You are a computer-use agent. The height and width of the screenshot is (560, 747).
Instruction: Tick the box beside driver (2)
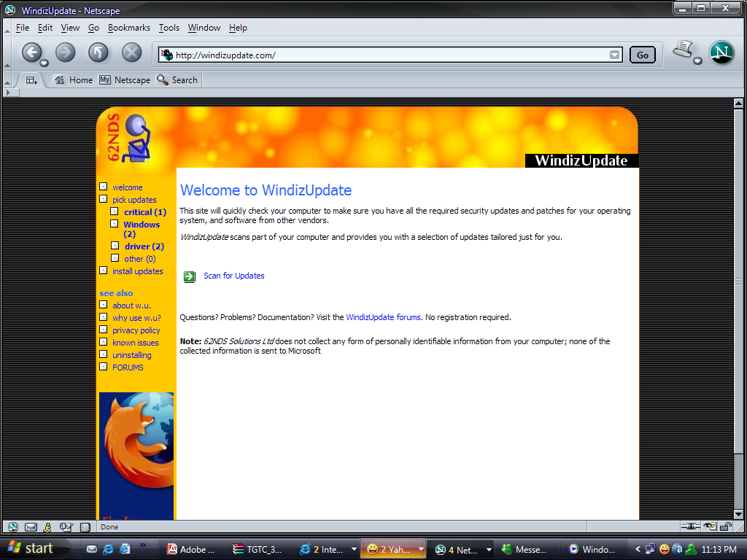coord(115,246)
